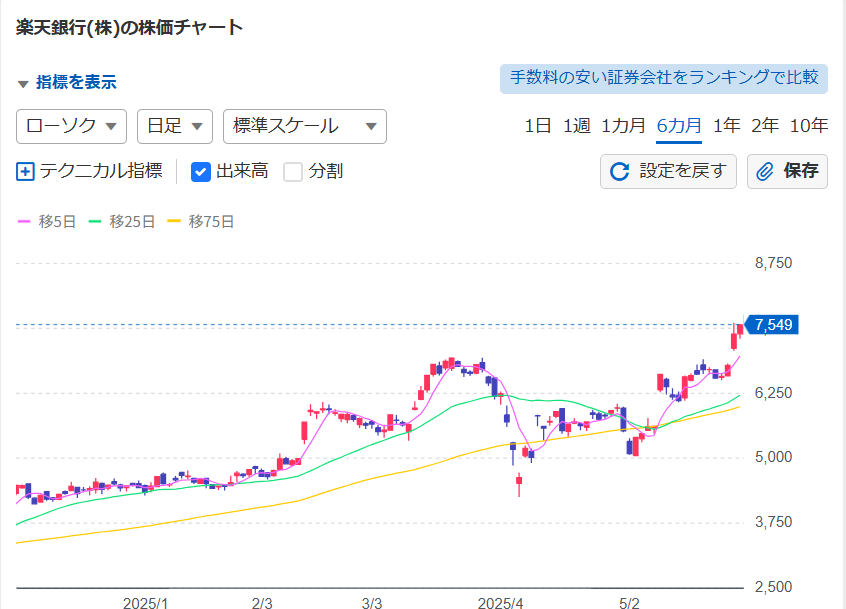Click the 5/2 date axis label
The width and height of the screenshot is (846, 609).
click(x=629, y=603)
